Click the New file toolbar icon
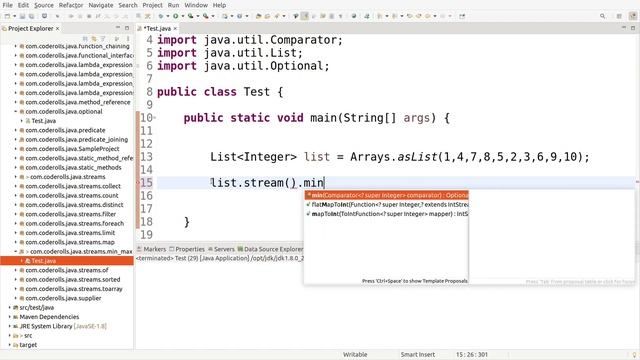 (x=7, y=16)
